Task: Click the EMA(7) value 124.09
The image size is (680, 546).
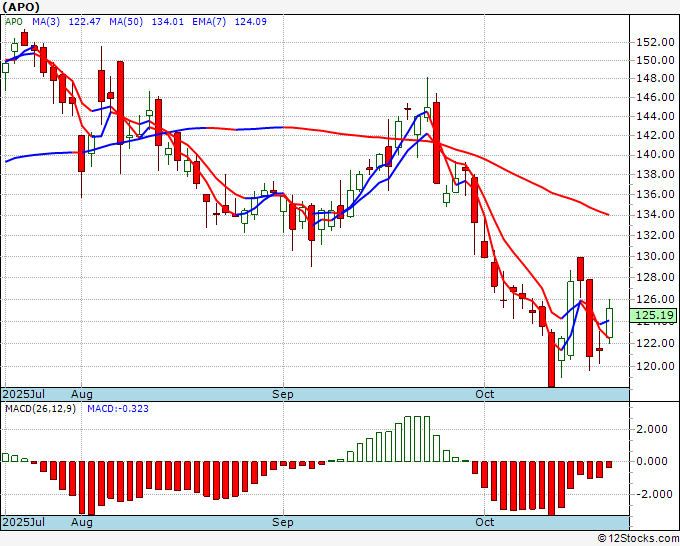Action: tap(251, 22)
